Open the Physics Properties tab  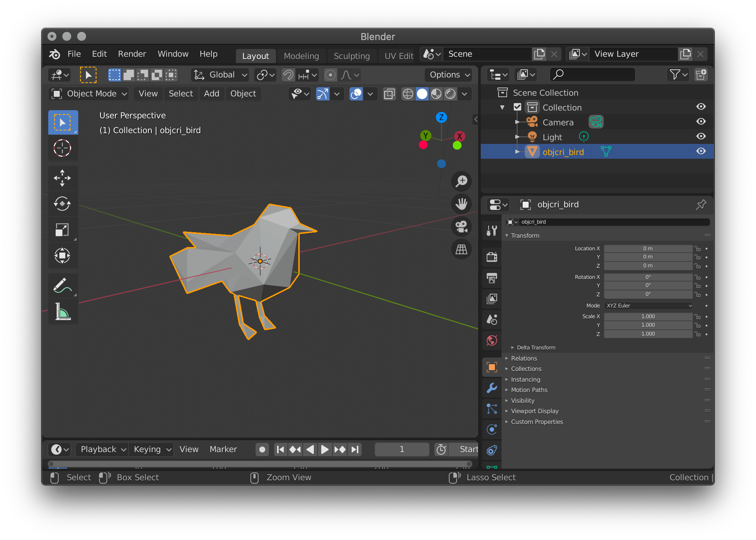492,429
